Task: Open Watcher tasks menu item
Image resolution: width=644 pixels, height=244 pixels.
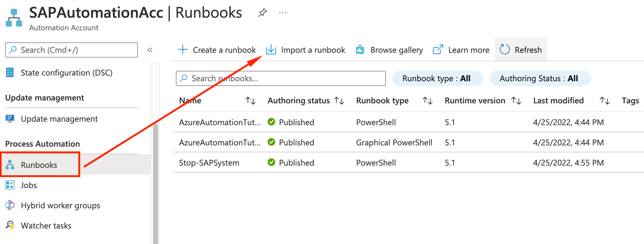Action: click(x=46, y=226)
